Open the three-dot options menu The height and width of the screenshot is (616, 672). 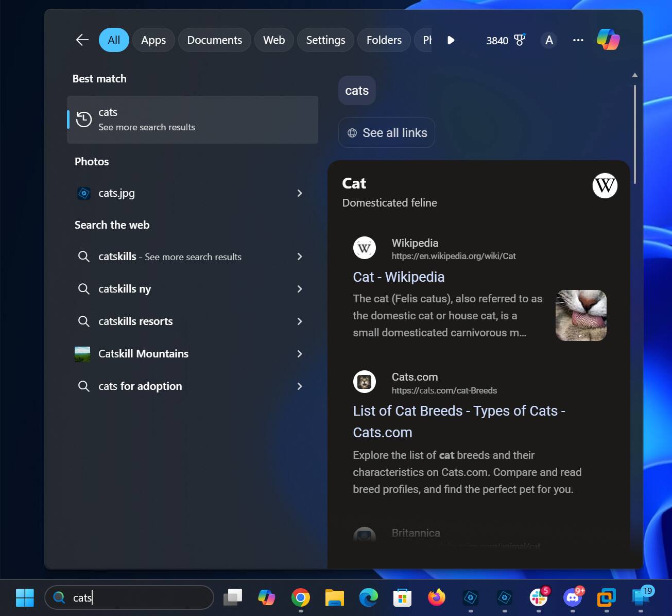point(578,40)
